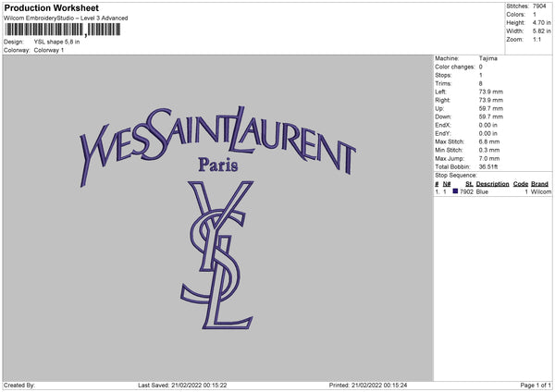Click the YSL monogram logo design
The image size is (555, 392).
[217, 255]
